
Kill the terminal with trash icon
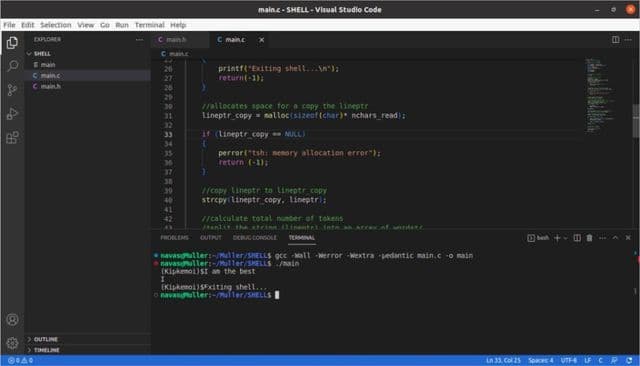(x=589, y=238)
